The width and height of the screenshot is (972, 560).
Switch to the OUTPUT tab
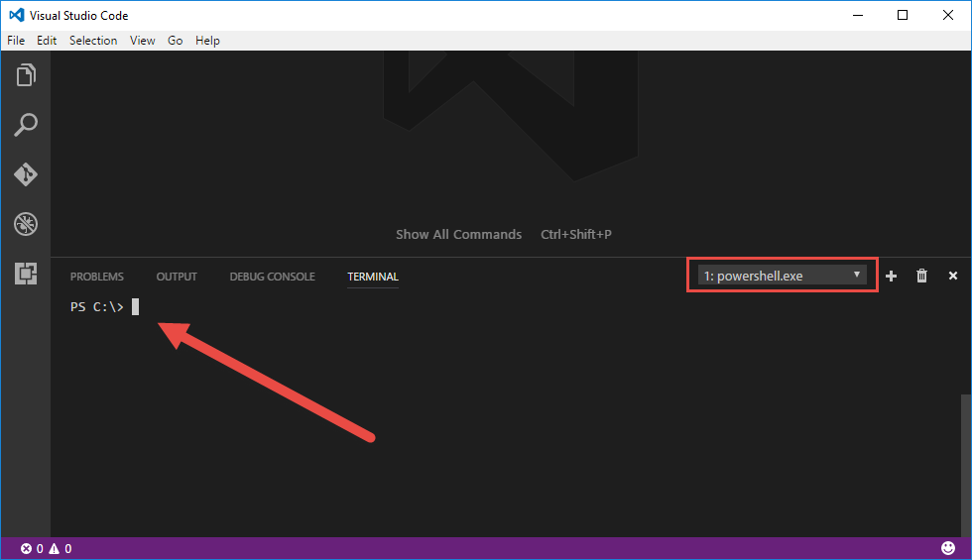tap(177, 277)
